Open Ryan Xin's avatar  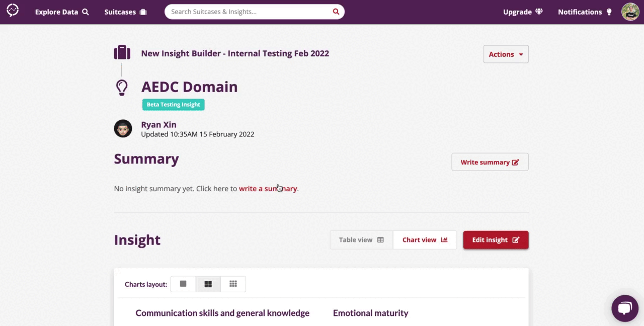pyautogui.click(x=123, y=129)
